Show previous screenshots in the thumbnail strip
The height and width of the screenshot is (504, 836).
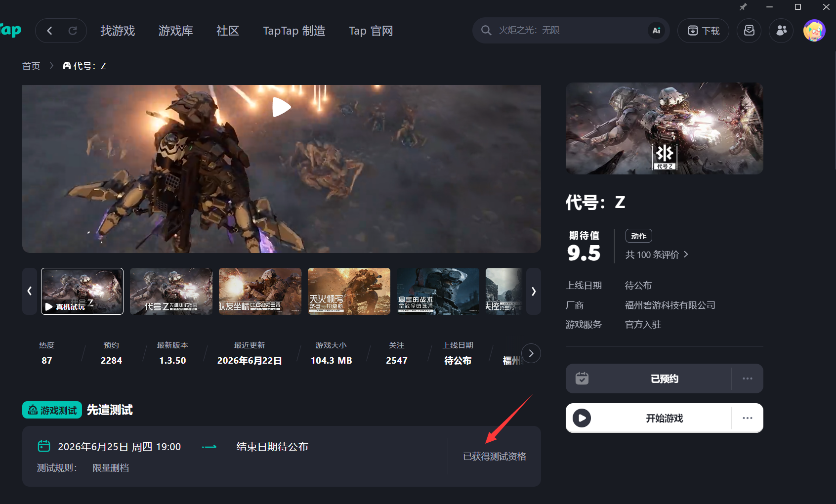click(x=30, y=291)
